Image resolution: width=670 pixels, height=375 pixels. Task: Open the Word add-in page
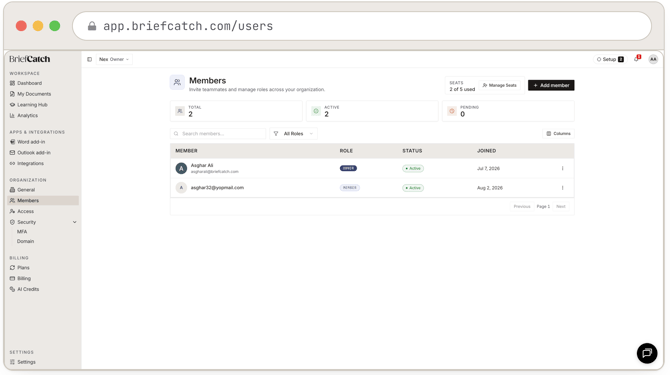27,142
